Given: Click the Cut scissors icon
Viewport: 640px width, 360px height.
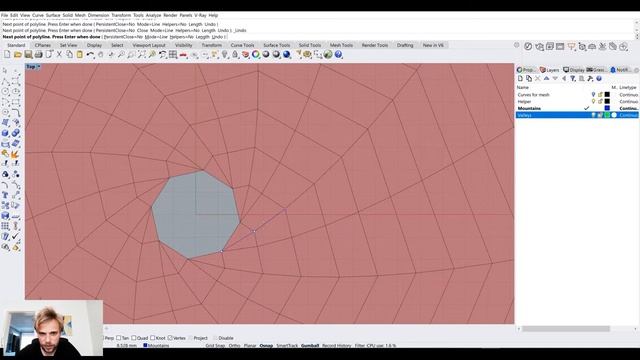Looking at the screenshot, I should tap(59, 54).
